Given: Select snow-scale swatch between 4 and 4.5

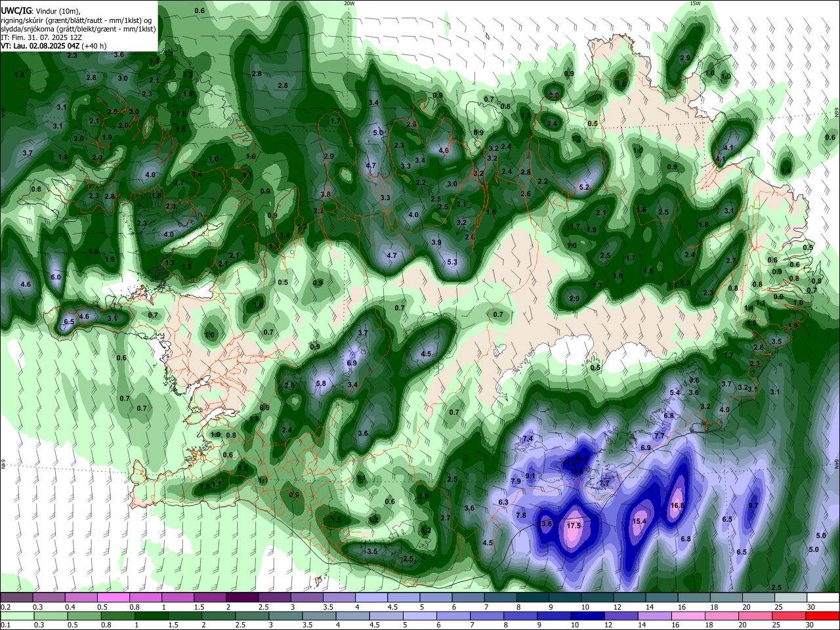Looking at the screenshot, I should coord(371,598).
